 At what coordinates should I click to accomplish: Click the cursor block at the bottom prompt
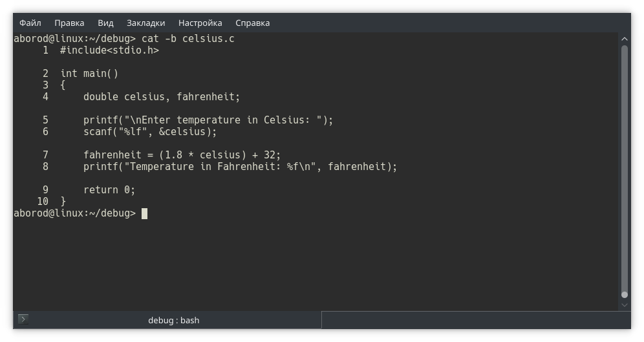click(144, 213)
